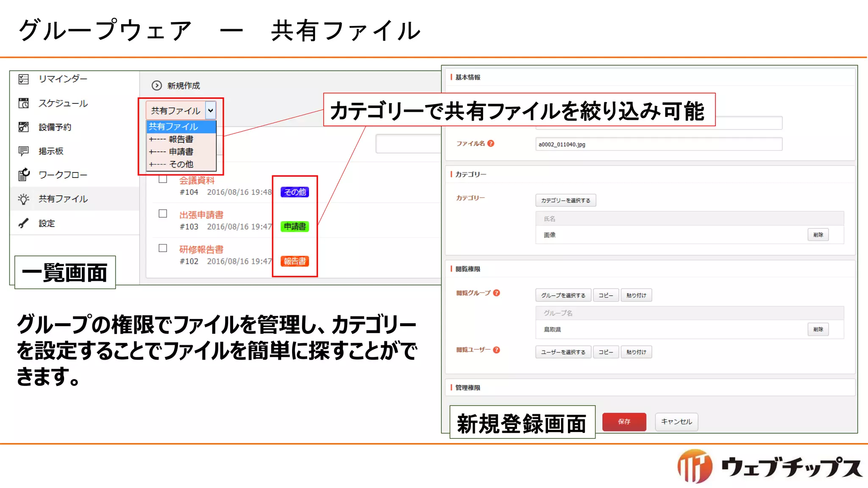The image size is (868, 488).
Task: Click #102 file number text
Action: point(189,261)
